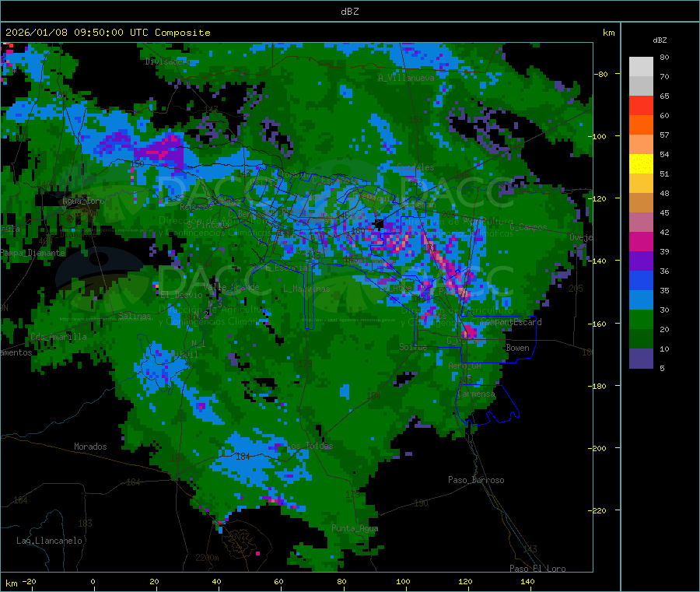700x592 pixels.
Task: Pick the yellow 51-54 dBZ legend band
Action: 641,164
